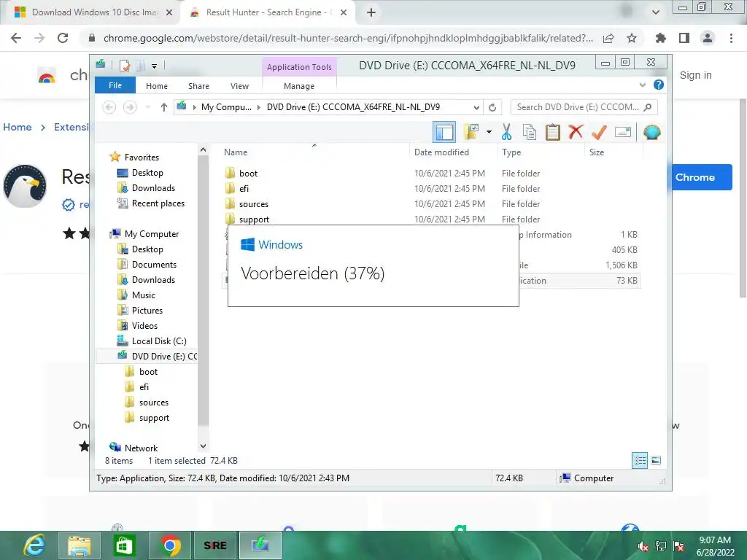
Task: Select Pictures under My Computer
Action: (147, 310)
